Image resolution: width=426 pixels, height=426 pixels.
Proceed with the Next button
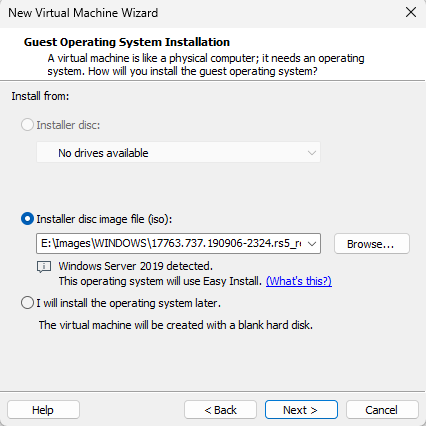pyautogui.click(x=301, y=410)
